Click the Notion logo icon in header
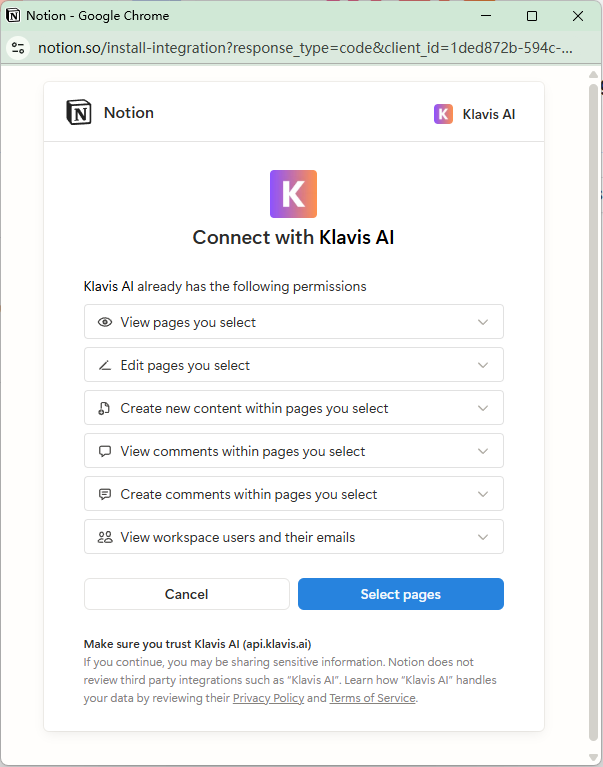This screenshot has width=603, height=767. coord(78,113)
